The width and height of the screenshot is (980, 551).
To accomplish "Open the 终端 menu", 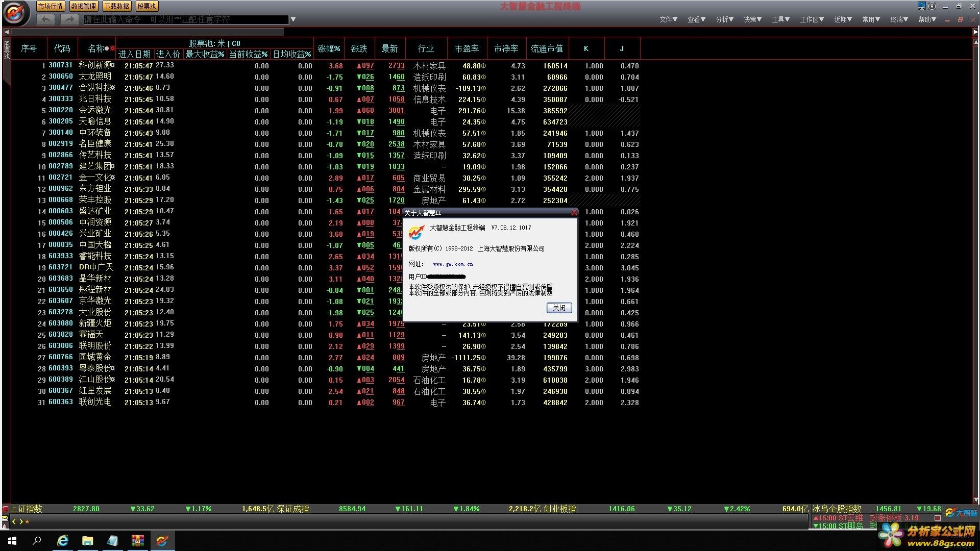I will 899,19.
